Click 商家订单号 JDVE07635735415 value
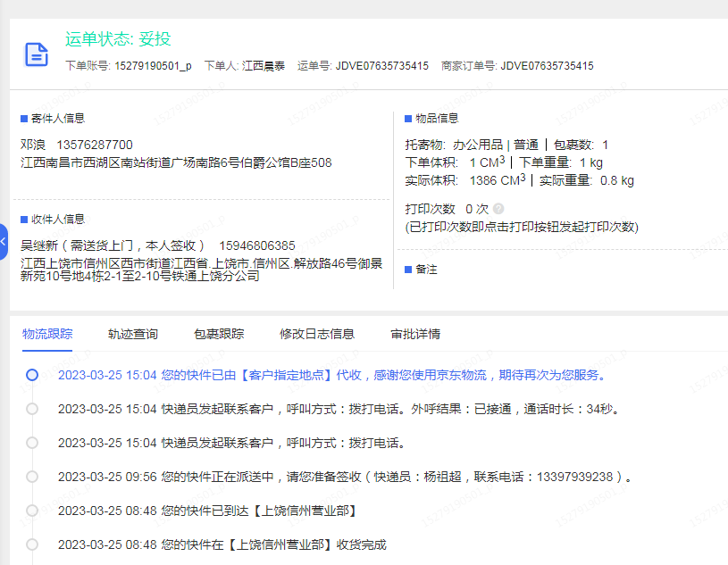This screenshot has width=728, height=565. pyautogui.click(x=547, y=66)
